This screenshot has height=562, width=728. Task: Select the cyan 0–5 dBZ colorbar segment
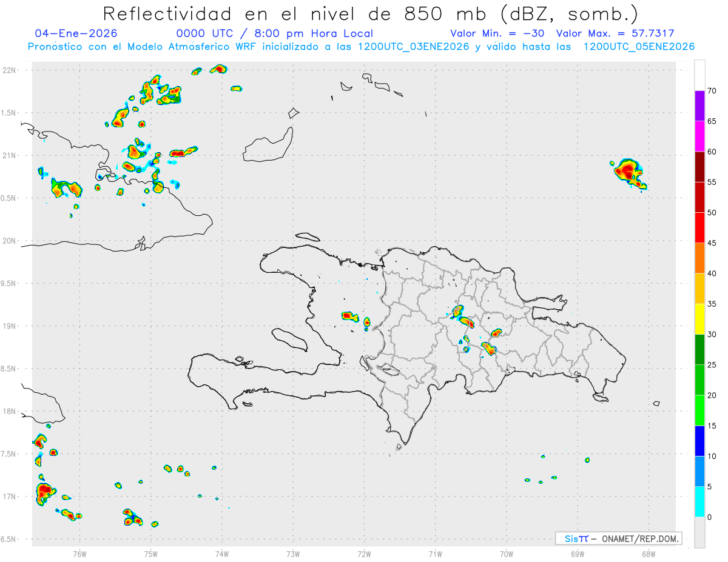699,502
